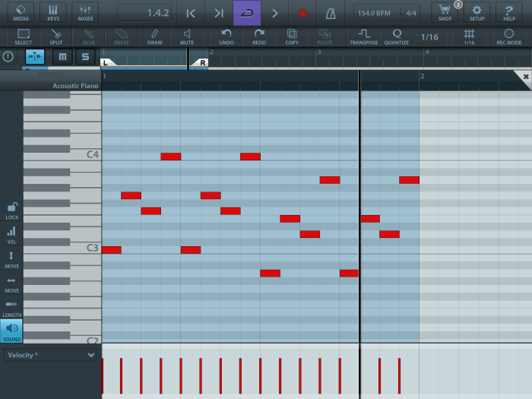Paste the copied notes
Viewport: 532px width, 399px height.
(325, 36)
